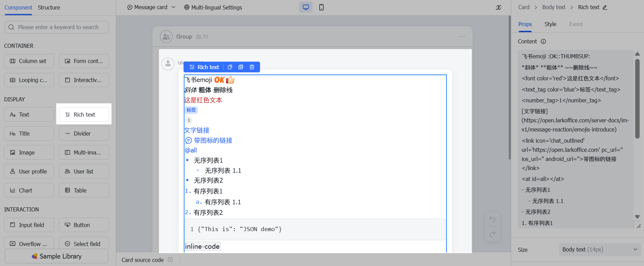The width and height of the screenshot is (644, 266).
Task: Switch to the Component tab
Action: [18, 7]
